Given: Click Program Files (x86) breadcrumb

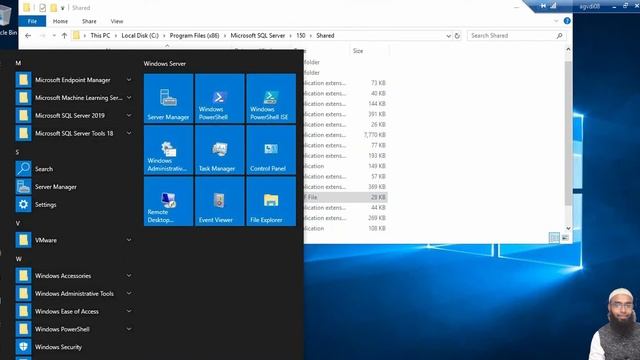Looking at the screenshot, I should tap(194, 36).
